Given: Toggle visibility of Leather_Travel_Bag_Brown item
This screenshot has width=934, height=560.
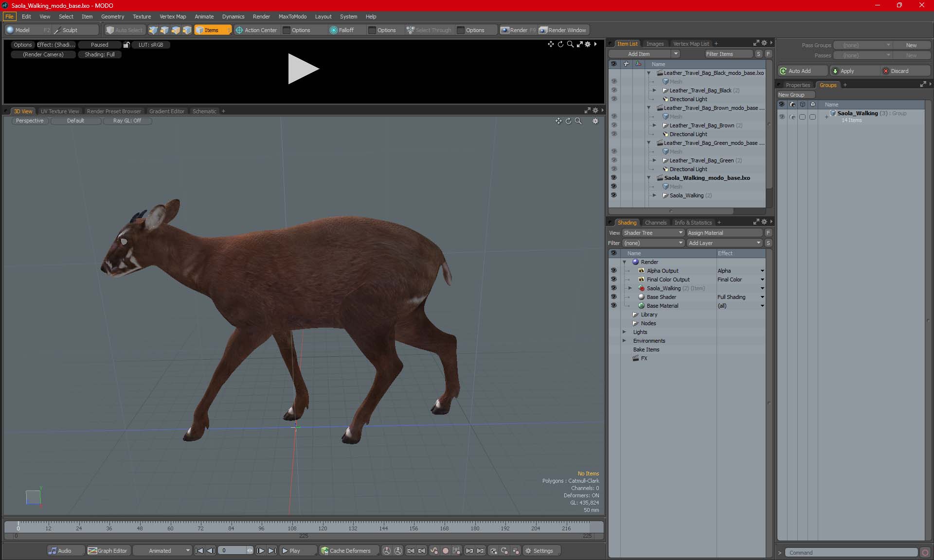Looking at the screenshot, I should [x=613, y=125].
